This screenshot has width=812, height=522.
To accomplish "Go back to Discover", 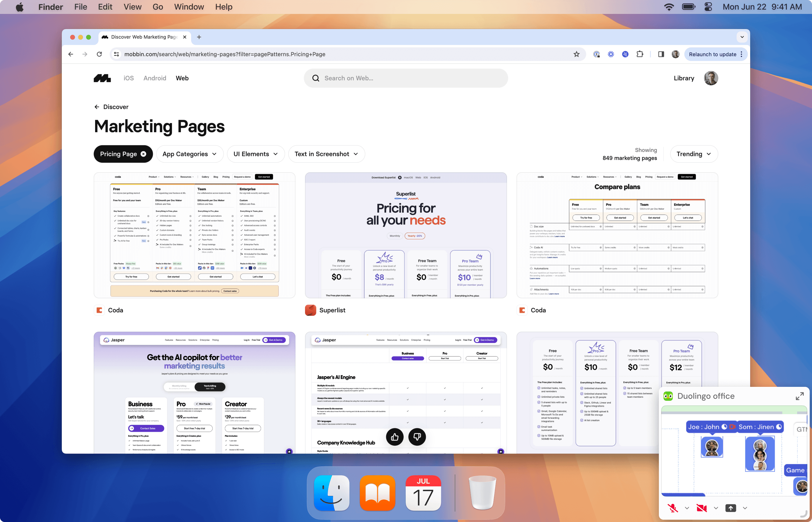I will pyautogui.click(x=111, y=107).
